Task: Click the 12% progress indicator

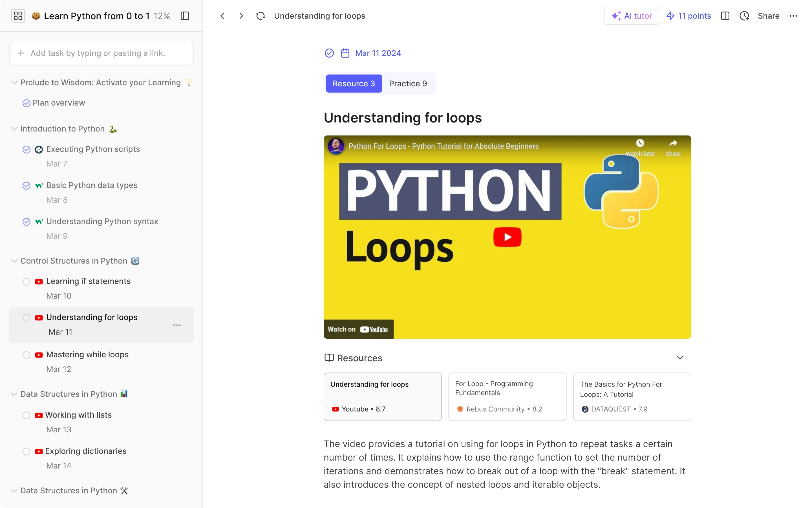Action: [x=162, y=16]
